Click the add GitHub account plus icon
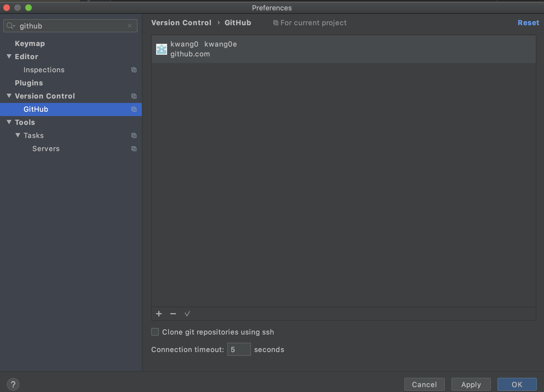544x392 pixels. tap(159, 314)
